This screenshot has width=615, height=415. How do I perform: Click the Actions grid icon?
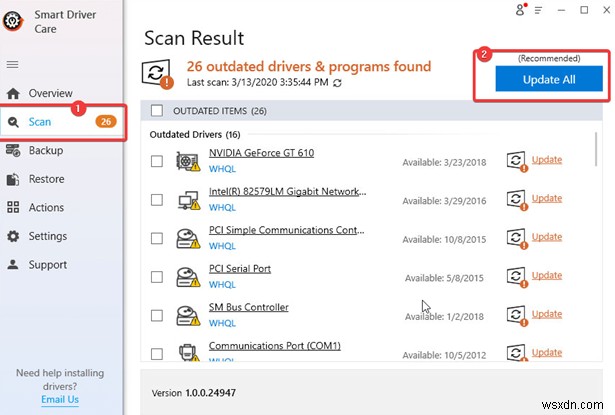(x=13, y=207)
